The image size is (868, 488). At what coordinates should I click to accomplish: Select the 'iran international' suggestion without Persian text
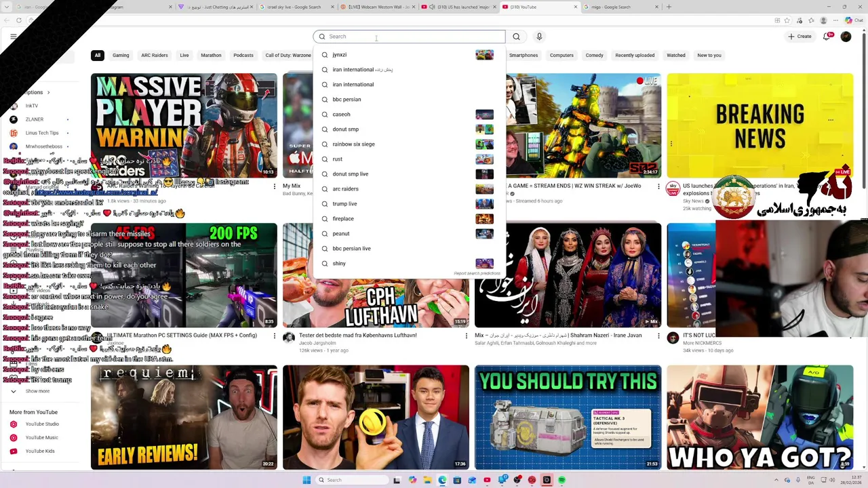point(409,85)
